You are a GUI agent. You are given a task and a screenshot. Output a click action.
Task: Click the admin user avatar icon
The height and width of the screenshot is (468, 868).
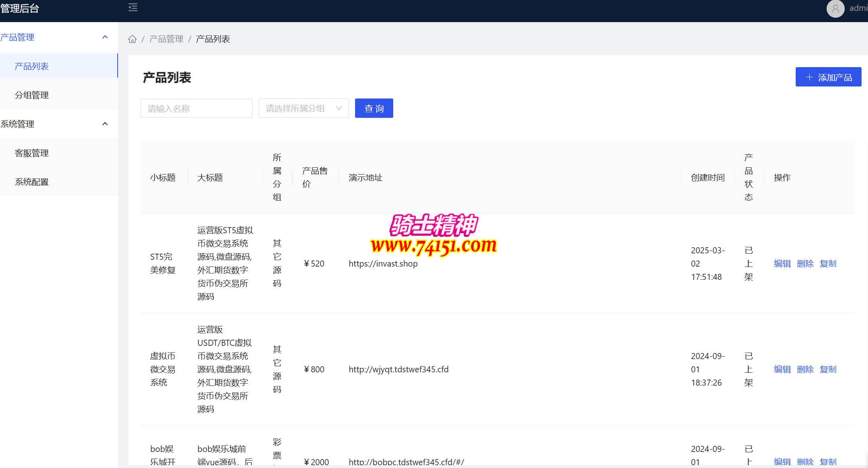tap(835, 8)
